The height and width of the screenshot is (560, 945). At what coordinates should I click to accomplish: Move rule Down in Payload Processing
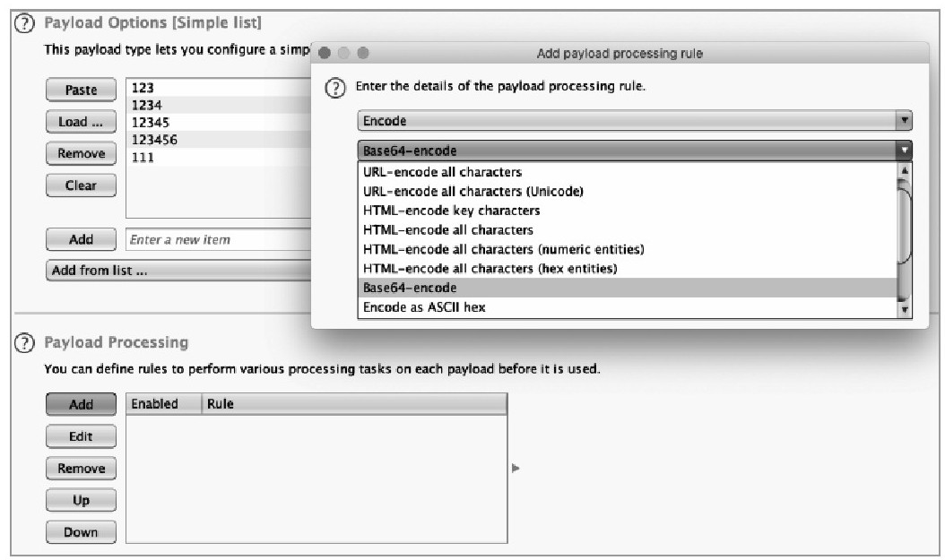click(81, 532)
